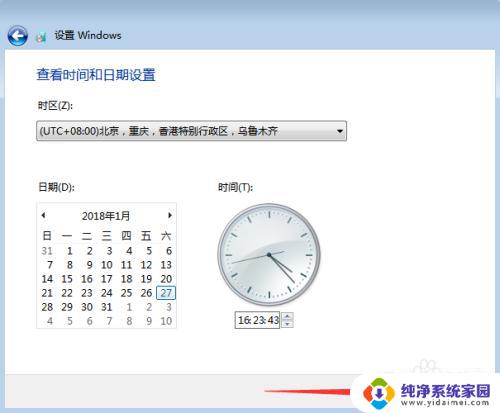
Task: Select date 29 in the calendar
Action: click(67, 307)
